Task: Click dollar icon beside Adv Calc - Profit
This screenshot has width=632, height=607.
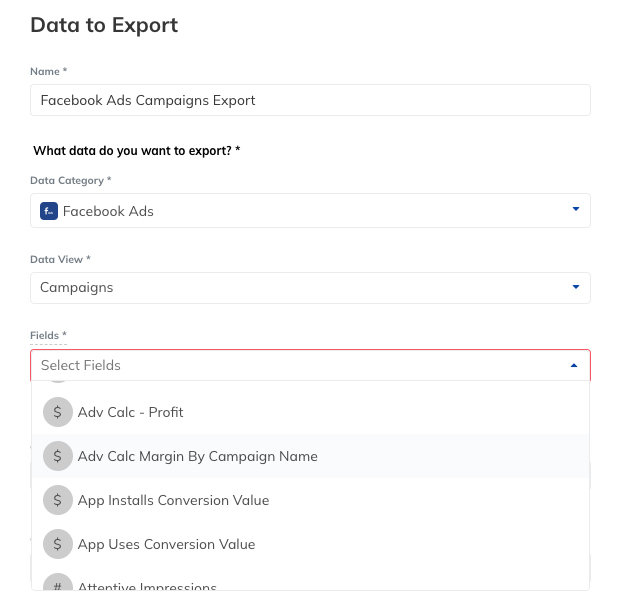Action: pyautogui.click(x=58, y=412)
